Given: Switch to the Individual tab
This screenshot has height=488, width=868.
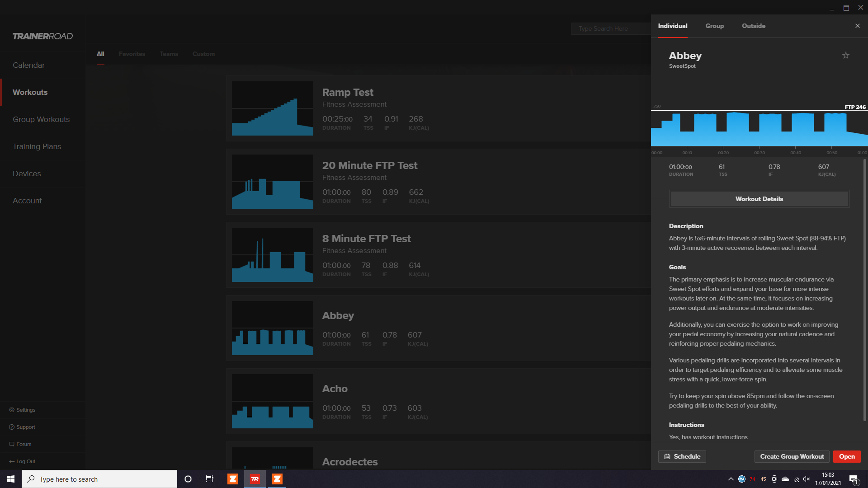Looking at the screenshot, I should [673, 26].
